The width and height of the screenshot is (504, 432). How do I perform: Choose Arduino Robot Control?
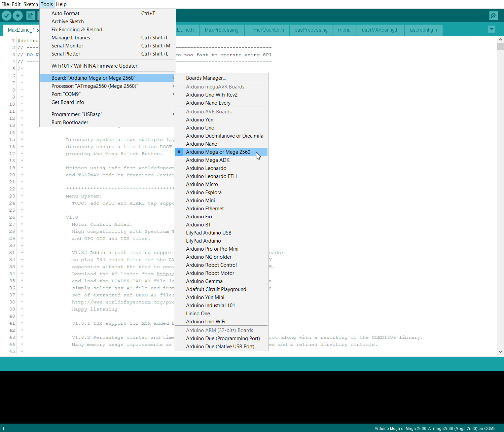221,265
